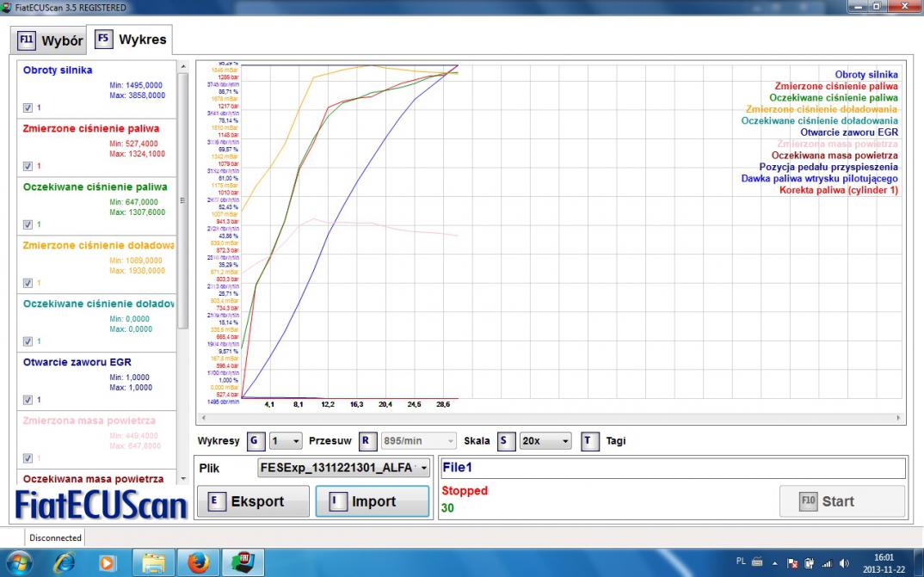
Task: Toggle the Zmierzone ciśnienie paliwa checkbox
Action: (x=28, y=166)
